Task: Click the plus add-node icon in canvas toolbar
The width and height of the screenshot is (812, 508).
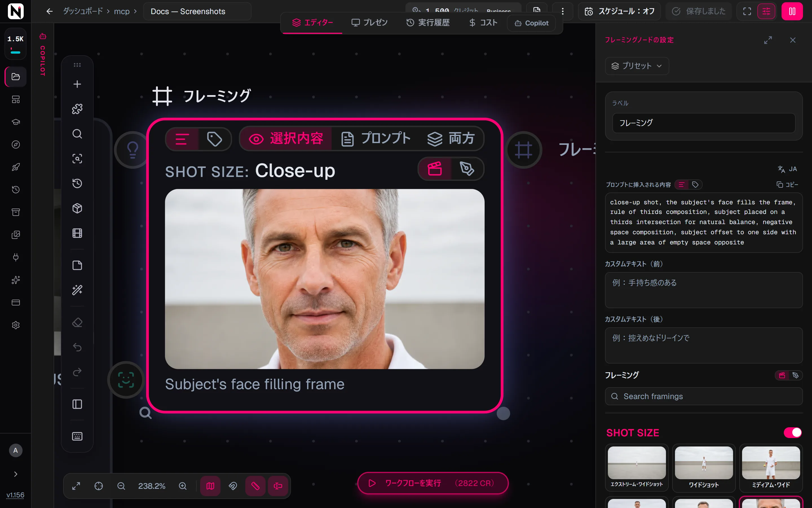Action: pos(77,84)
